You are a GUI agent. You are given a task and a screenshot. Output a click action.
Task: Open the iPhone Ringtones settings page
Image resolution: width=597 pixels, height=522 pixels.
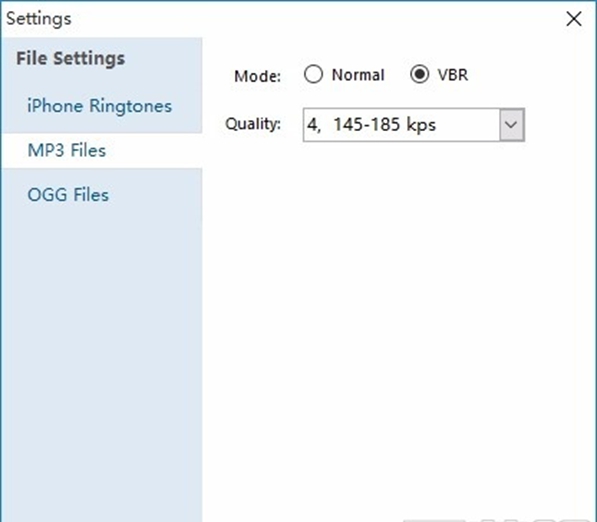click(101, 106)
